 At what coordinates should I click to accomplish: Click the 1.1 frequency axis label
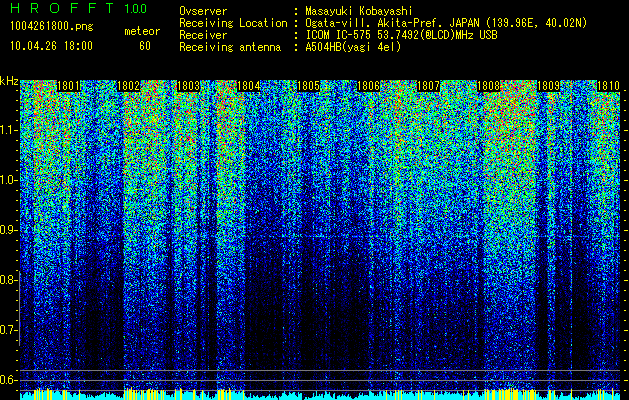click(x=8, y=130)
